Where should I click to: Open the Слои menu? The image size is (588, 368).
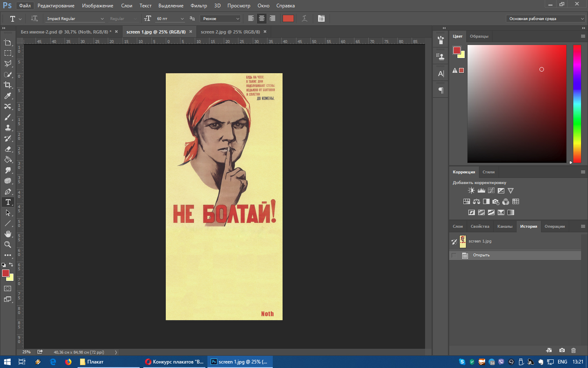point(127,6)
